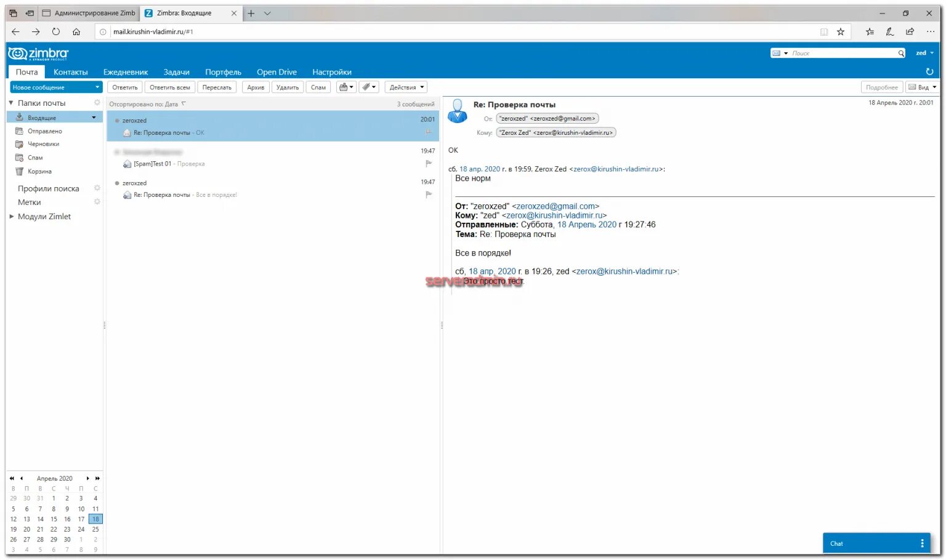The height and width of the screenshot is (560, 946).
Task: Switch to Администрирование Zimbra browser tab
Action: pos(89,13)
